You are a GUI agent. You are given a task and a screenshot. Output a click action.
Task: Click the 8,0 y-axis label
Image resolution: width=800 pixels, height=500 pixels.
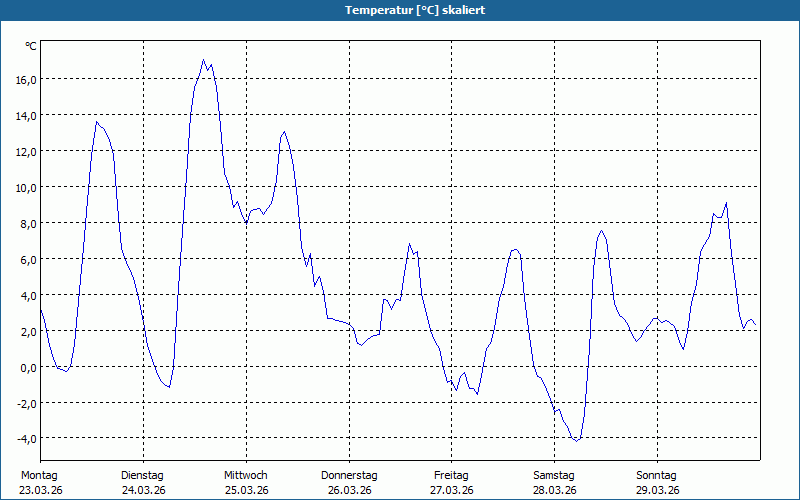(x=28, y=223)
